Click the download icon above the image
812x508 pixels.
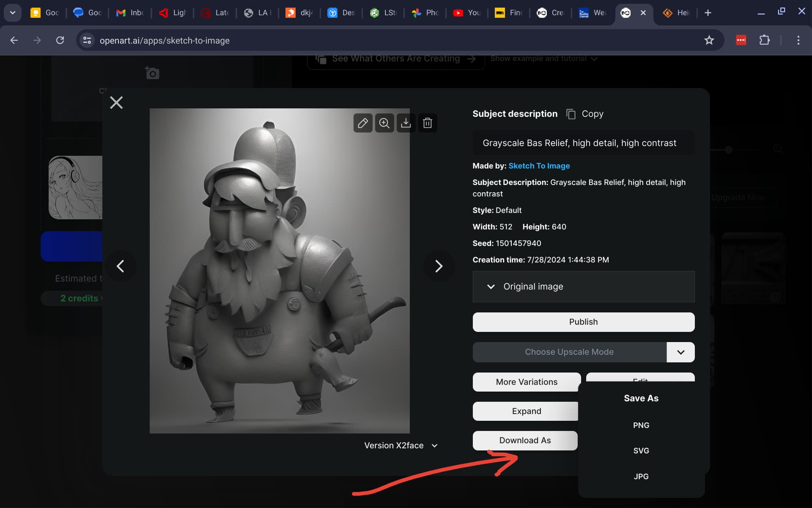[x=406, y=123]
